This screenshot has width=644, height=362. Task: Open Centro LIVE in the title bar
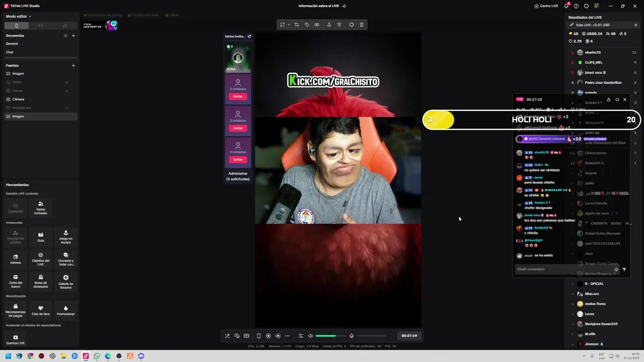546,6
